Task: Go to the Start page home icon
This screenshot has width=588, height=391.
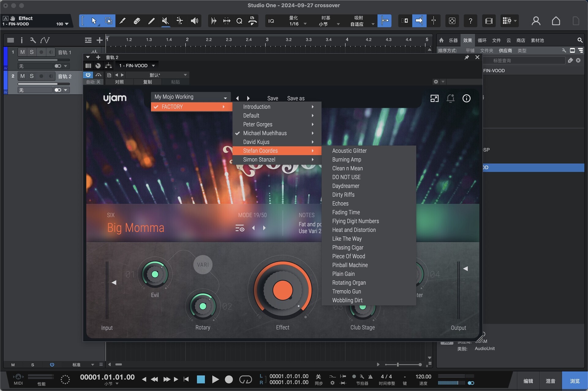Action: (556, 21)
